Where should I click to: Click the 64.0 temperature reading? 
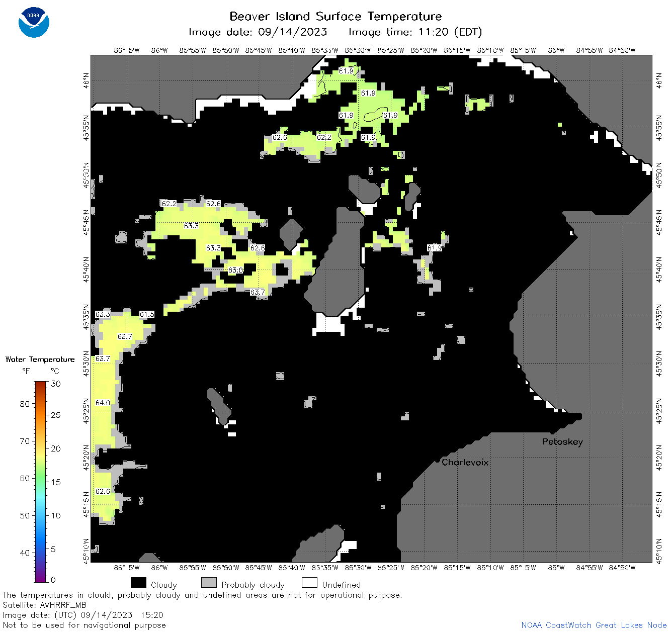point(103,403)
